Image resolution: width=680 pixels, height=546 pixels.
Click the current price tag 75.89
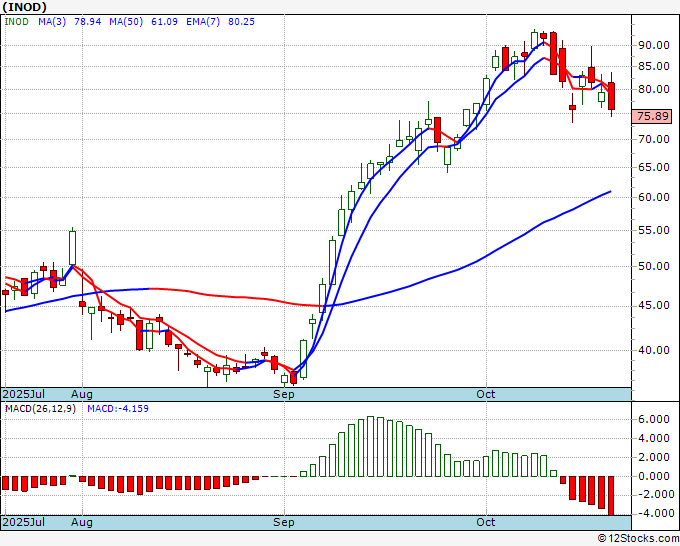653,116
